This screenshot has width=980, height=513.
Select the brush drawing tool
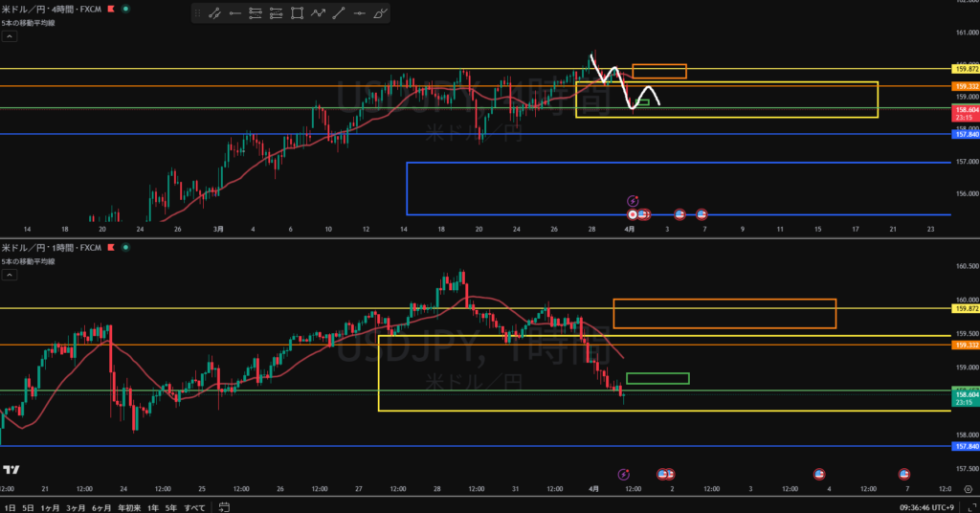pyautogui.click(x=381, y=13)
